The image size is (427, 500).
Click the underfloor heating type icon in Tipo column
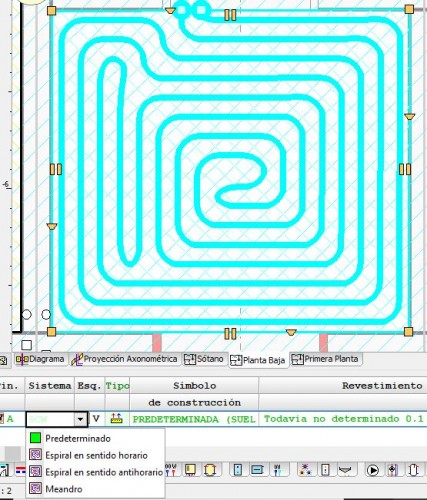click(x=116, y=419)
